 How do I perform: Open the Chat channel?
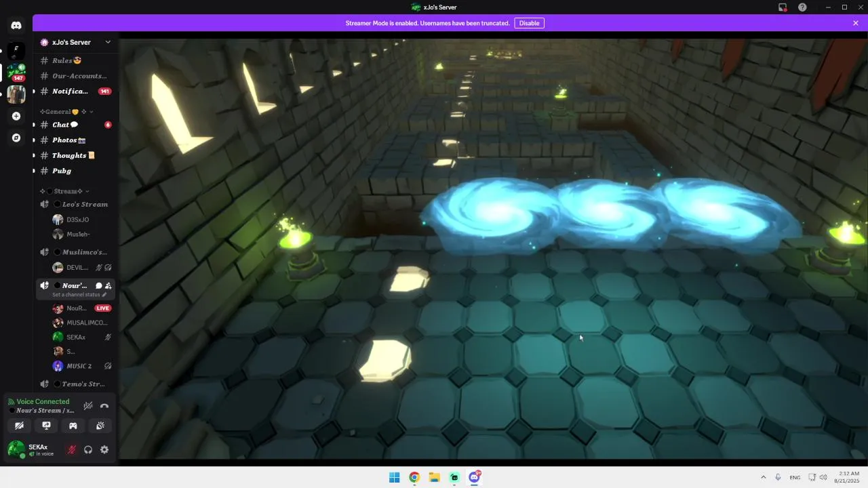75,125
